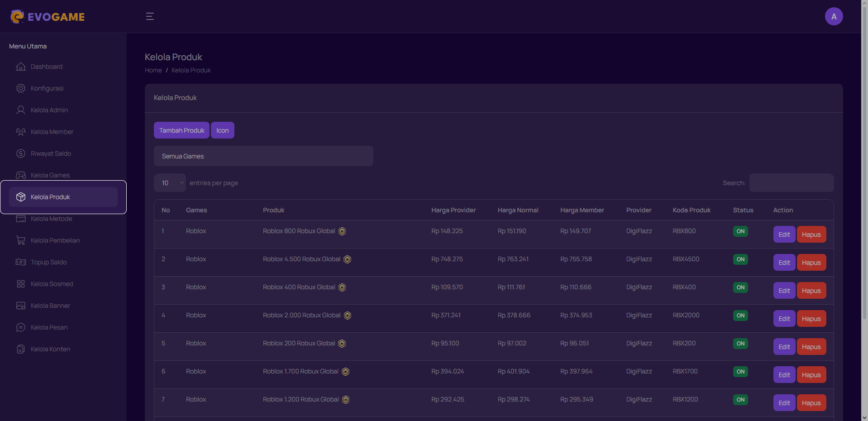This screenshot has width=868, height=421.
Task: Sort by Kode Produk column header
Action: (x=692, y=210)
